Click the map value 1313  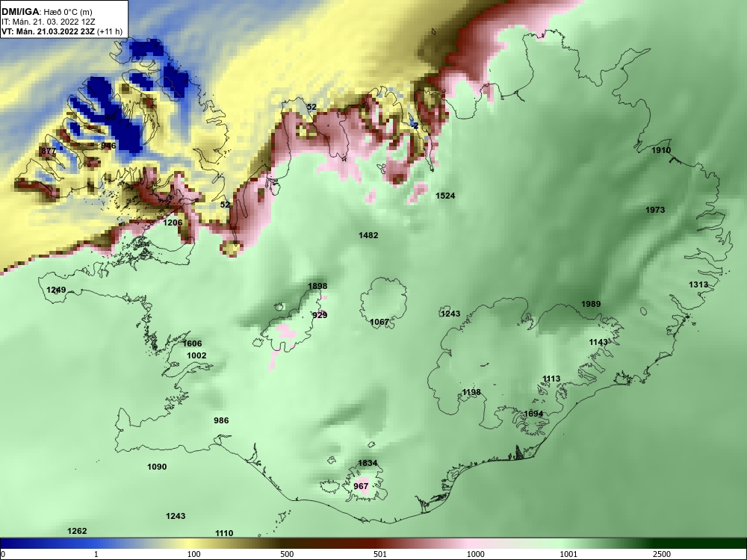(x=698, y=284)
